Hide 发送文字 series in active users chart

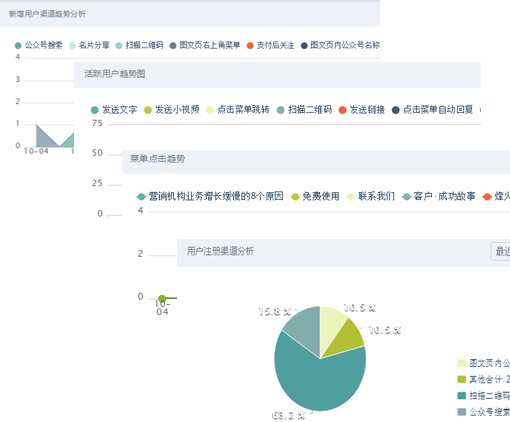point(114,110)
